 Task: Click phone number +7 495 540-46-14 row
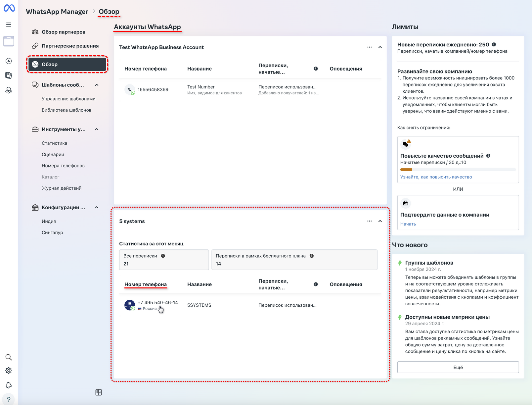click(157, 303)
